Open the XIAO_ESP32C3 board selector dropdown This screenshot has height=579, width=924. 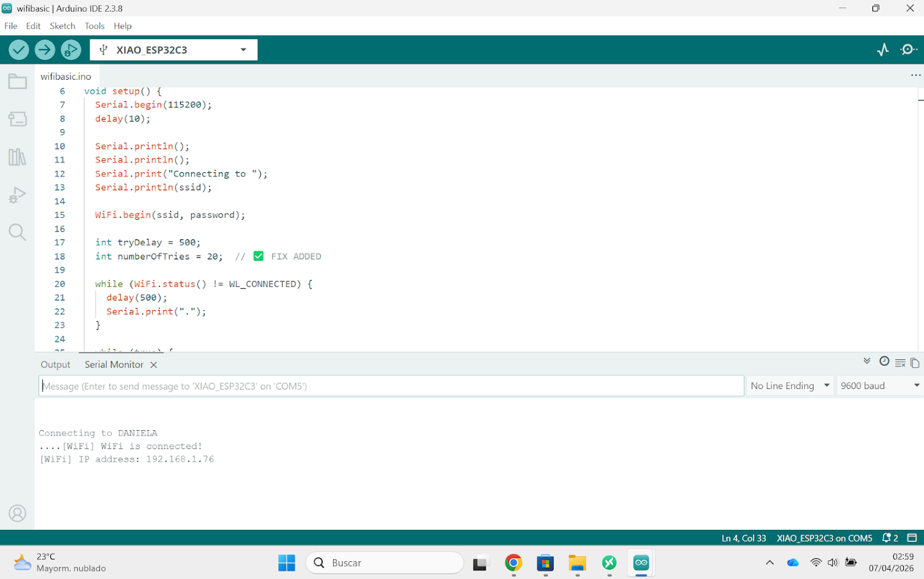tap(173, 50)
